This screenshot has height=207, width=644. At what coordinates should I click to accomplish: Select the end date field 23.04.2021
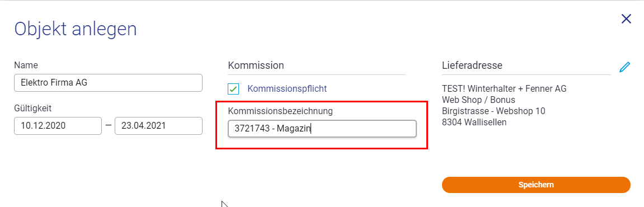pyautogui.click(x=158, y=126)
